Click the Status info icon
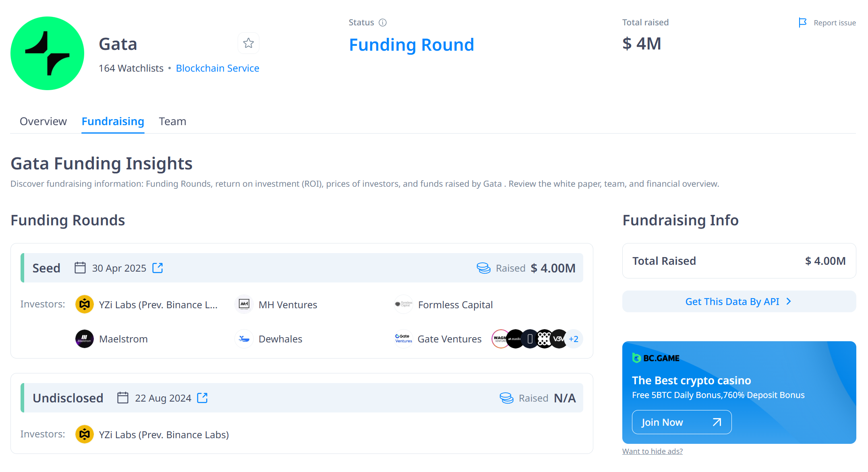The height and width of the screenshot is (472, 868). coord(383,23)
